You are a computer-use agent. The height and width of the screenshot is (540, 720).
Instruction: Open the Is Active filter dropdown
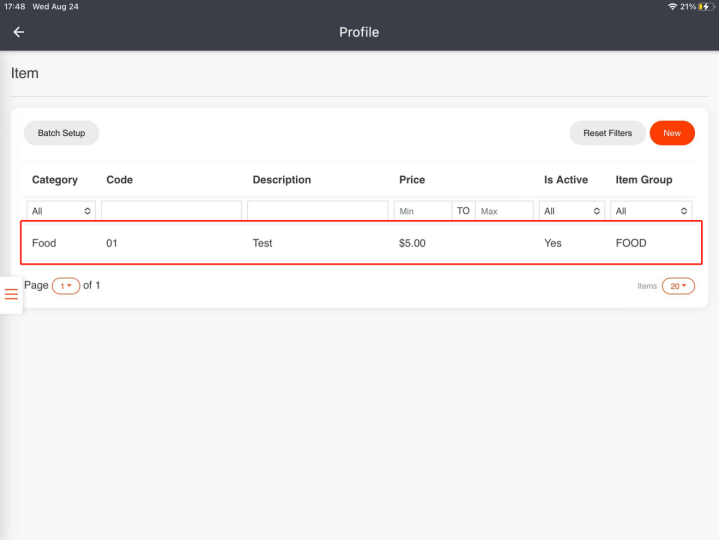click(x=572, y=211)
